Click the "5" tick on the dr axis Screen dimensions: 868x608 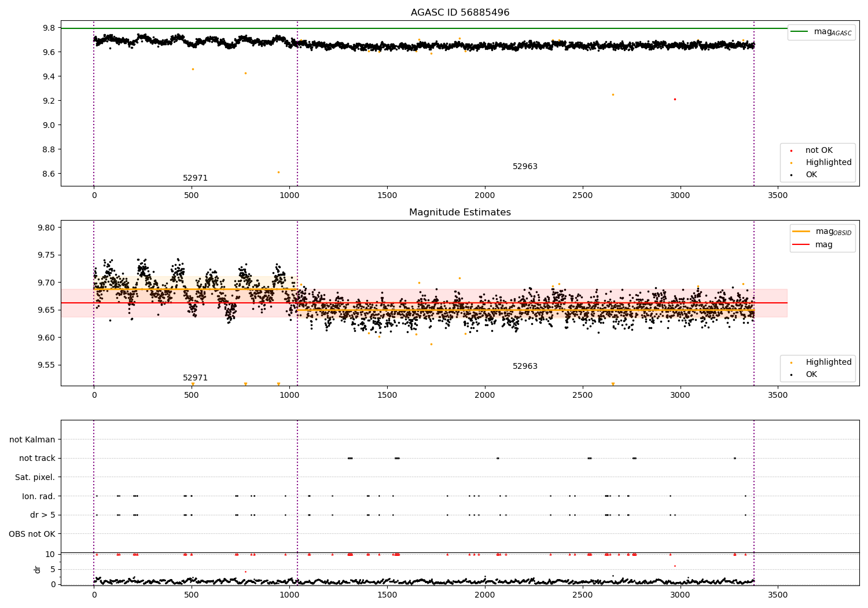coord(53,569)
